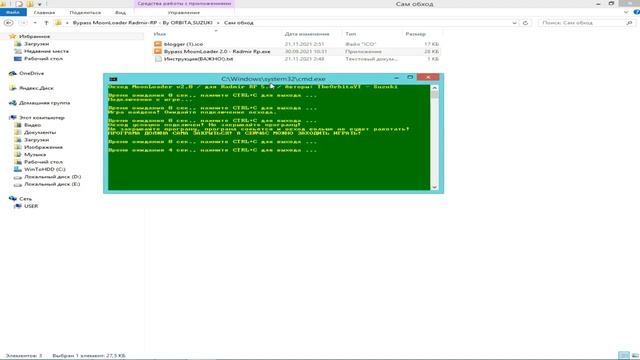Viewport: 640px width, 360px height.
Task: Open Рабочий стол under Избранное
Action: (43, 58)
